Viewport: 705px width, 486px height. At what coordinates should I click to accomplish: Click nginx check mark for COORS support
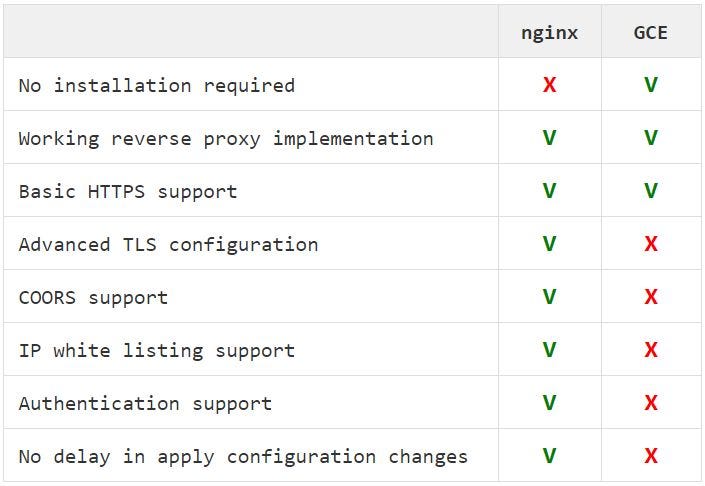(549, 297)
